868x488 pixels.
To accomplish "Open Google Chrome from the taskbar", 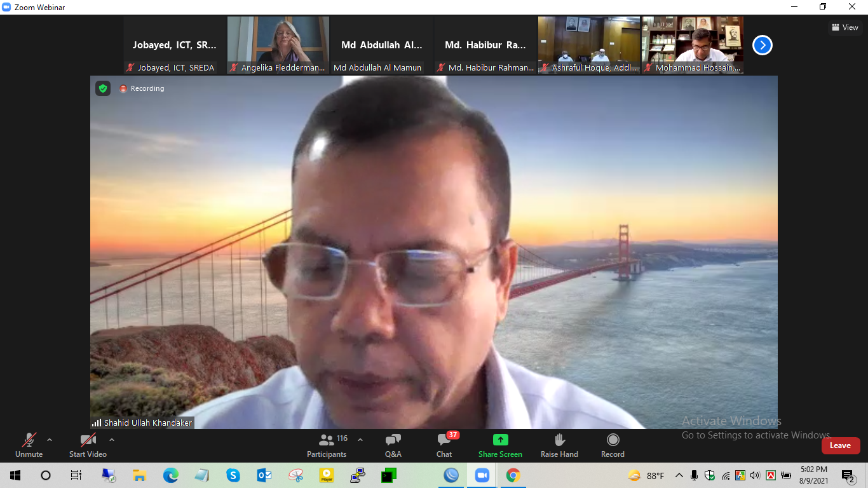I will click(513, 475).
